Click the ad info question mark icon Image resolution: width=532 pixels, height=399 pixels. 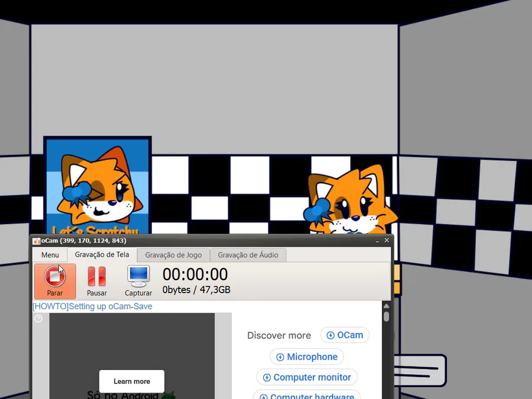38,318
